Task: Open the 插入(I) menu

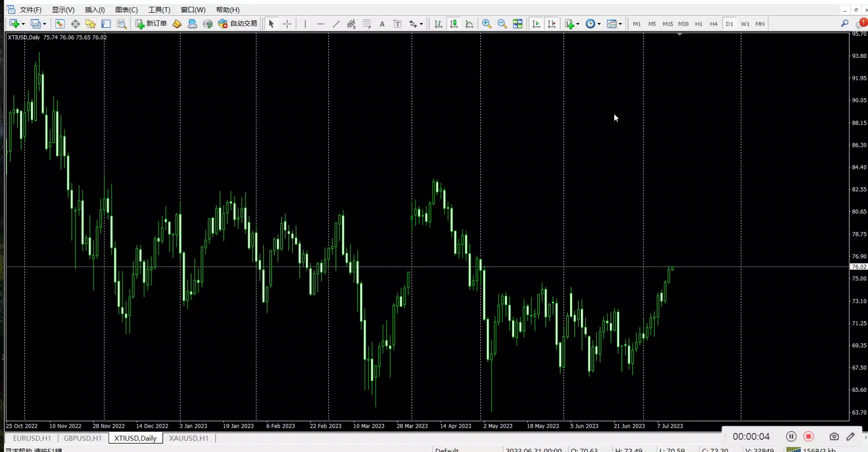Action: point(95,10)
